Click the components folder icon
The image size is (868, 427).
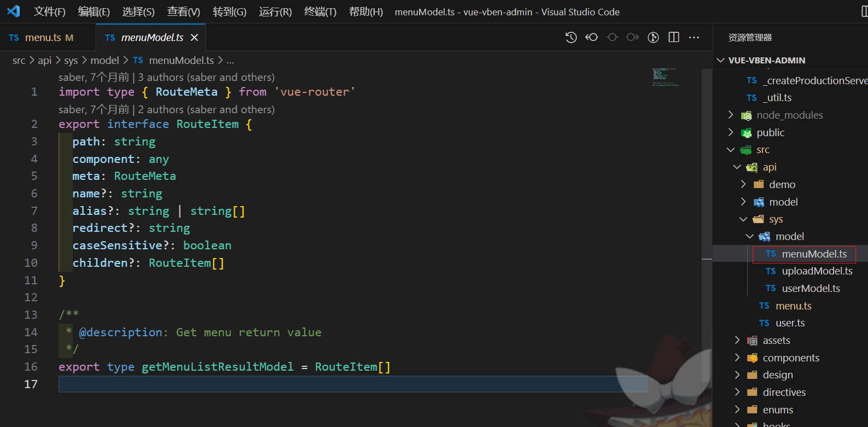click(752, 358)
